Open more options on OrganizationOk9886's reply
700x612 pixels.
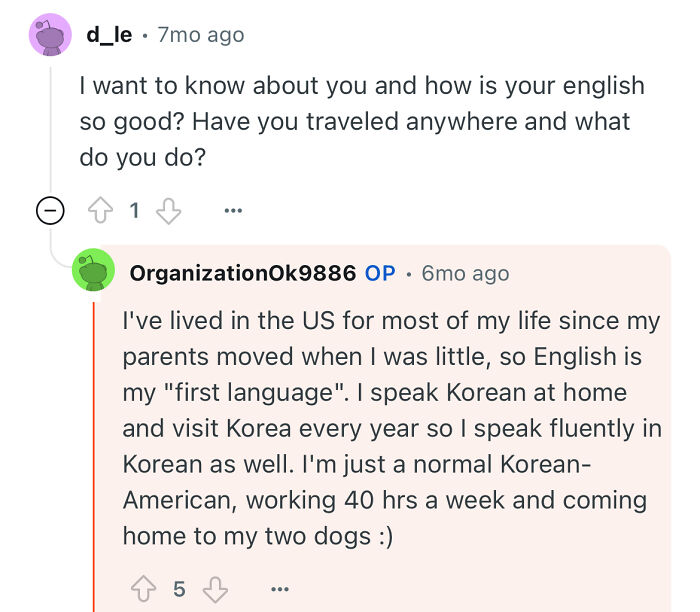point(280,589)
